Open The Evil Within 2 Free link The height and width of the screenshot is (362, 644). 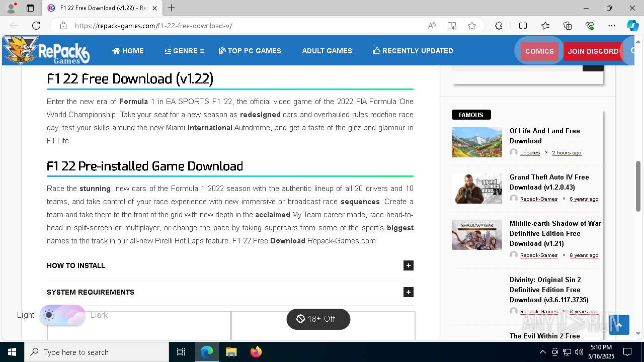tap(545, 336)
